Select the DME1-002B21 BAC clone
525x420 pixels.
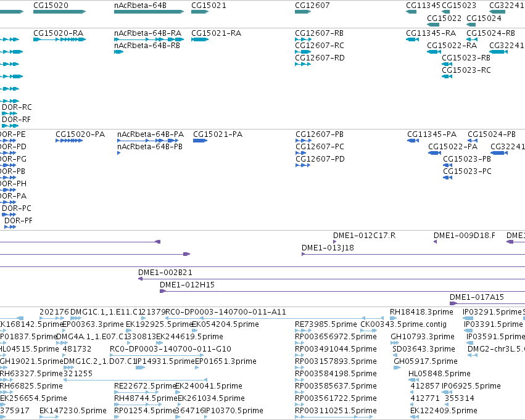pyautogui.click(x=331, y=279)
